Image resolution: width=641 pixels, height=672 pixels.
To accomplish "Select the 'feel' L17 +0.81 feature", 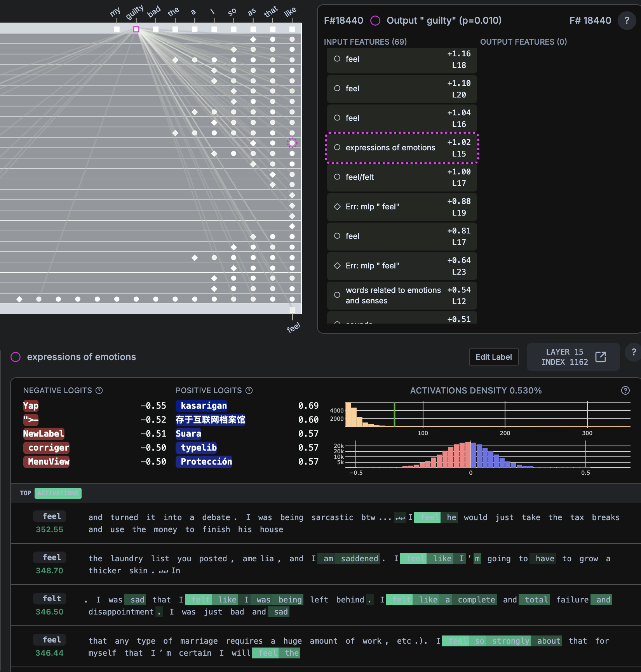I will (x=402, y=237).
